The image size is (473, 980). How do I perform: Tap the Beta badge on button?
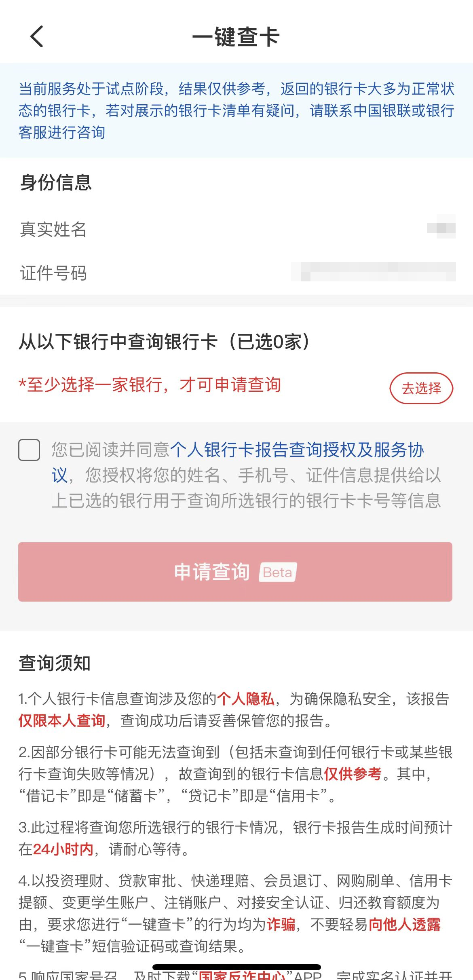tap(278, 572)
